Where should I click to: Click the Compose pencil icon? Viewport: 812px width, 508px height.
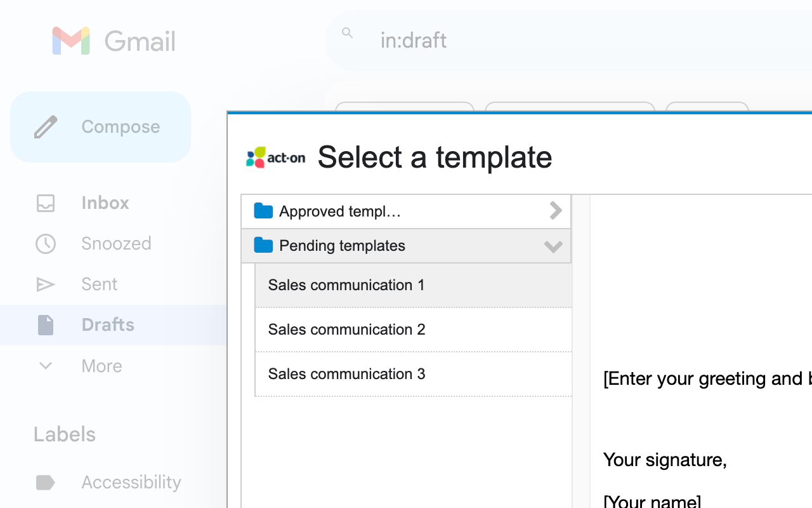pyautogui.click(x=46, y=127)
